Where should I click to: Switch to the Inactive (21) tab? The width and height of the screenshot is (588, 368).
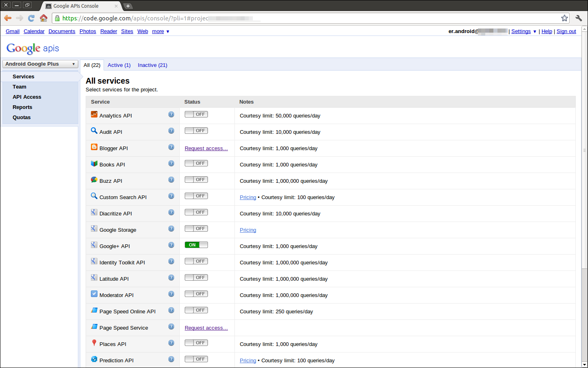click(152, 65)
